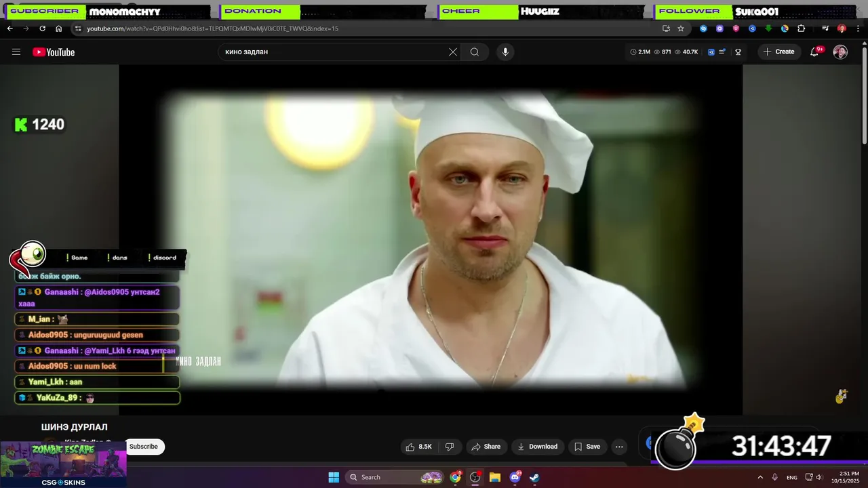Clear the search text with X

pos(453,52)
